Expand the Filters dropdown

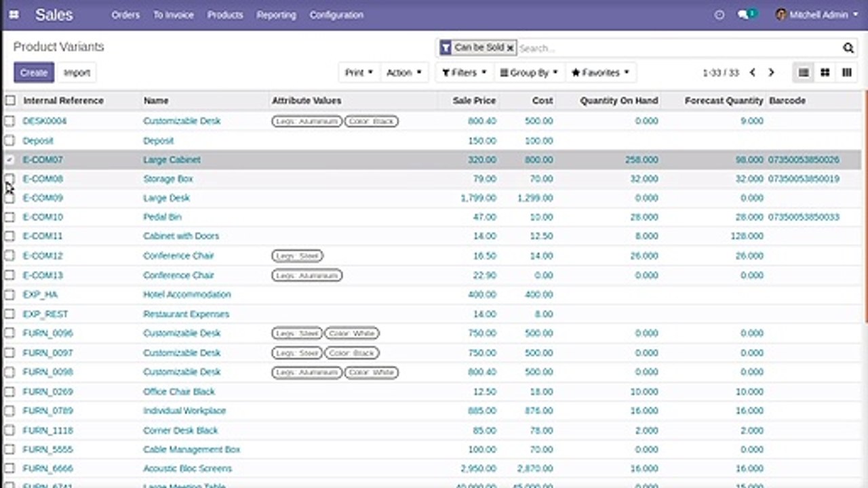point(465,73)
